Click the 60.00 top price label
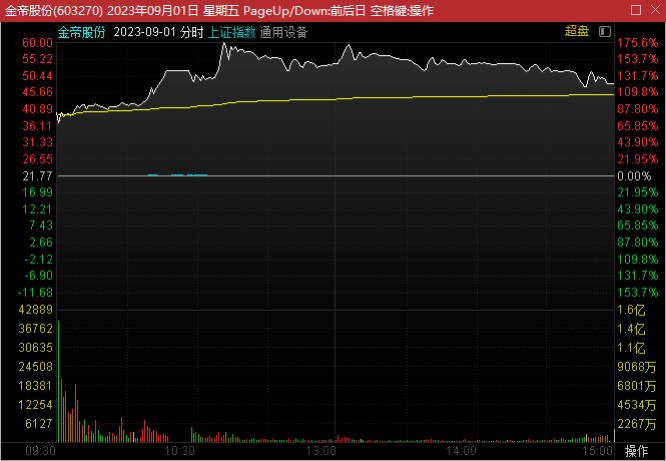The width and height of the screenshot is (666, 461). click(37, 42)
